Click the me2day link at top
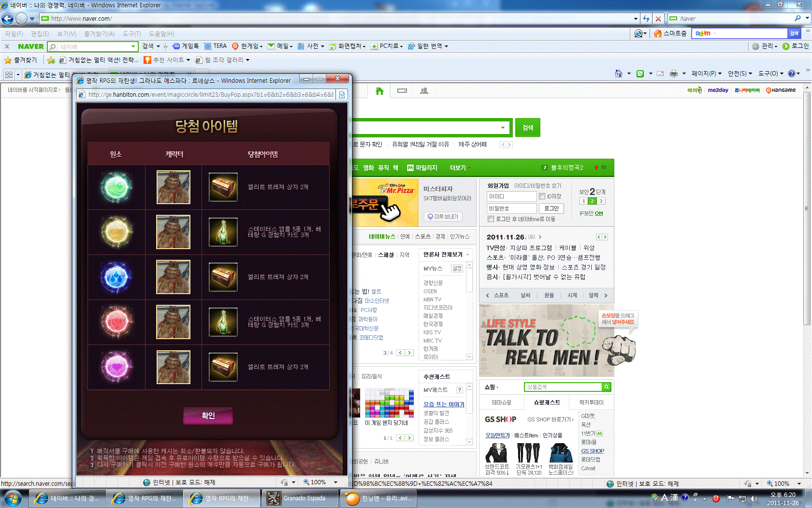Screen dimensions: 812x508 click(x=718, y=90)
